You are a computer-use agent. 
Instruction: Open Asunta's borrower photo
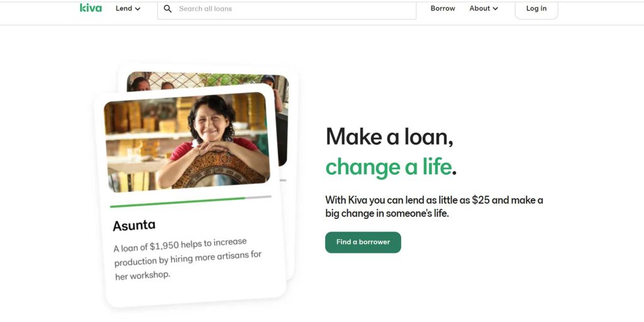(187, 142)
